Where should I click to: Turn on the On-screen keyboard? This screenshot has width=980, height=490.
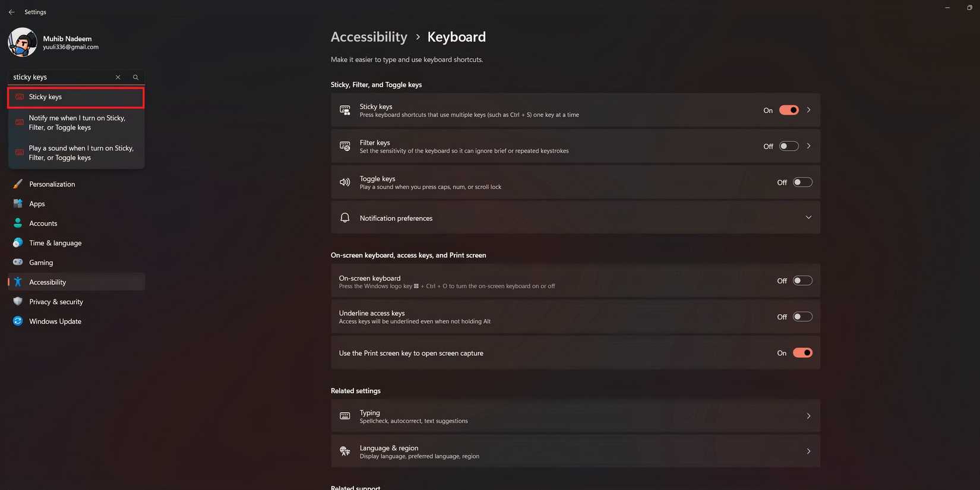[802, 280]
